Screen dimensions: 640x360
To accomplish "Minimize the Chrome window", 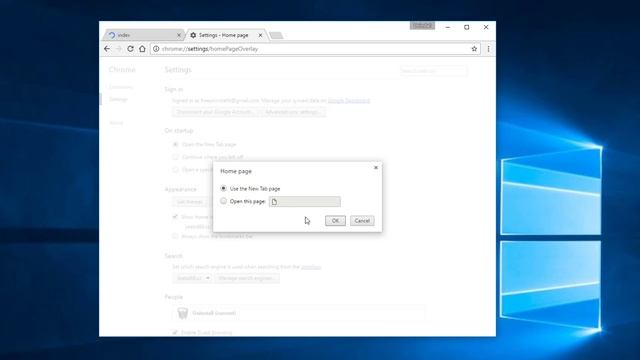I will click(x=448, y=27).
